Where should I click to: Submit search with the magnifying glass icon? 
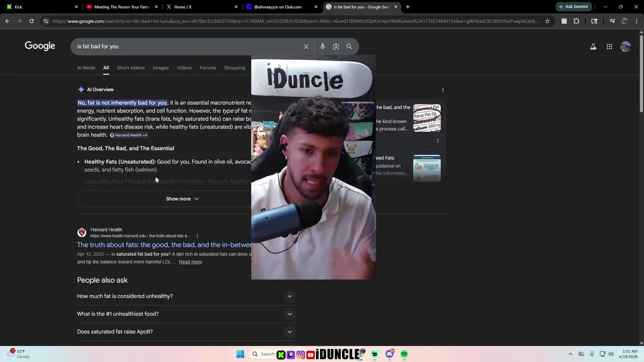(349, 46)
